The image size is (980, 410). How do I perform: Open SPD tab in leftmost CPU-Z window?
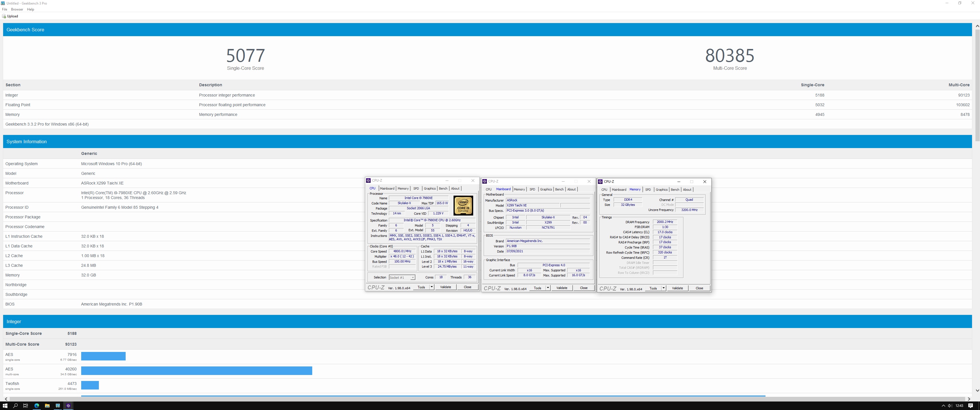[416, 189]
